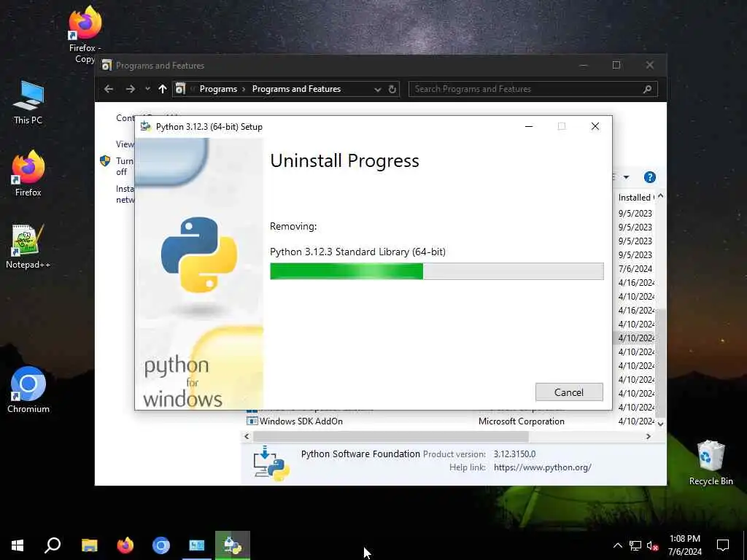Screen dimensions: 747x560
Task: Click the search magnifier icon
Action: pos(648,89)
